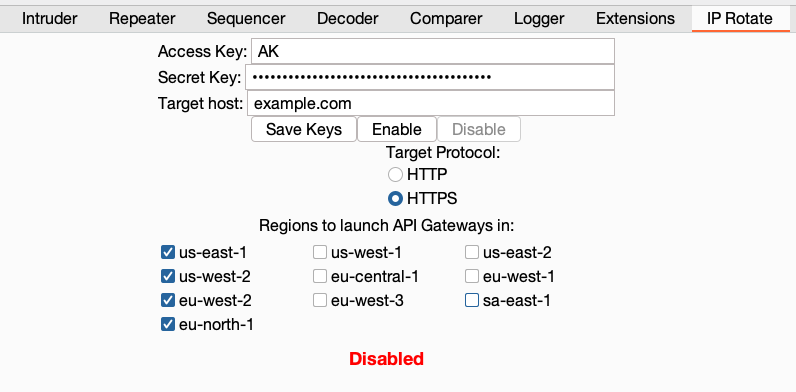Viewport: 796px width, 392px height.
Task: Uncheck the eu-north-1 region
Action: (x=168, y=324)
